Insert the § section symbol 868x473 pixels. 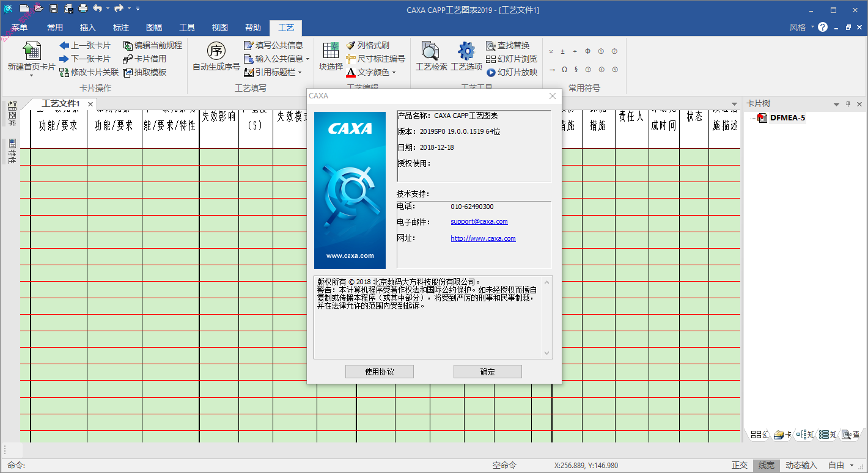[x=576, y=70]
